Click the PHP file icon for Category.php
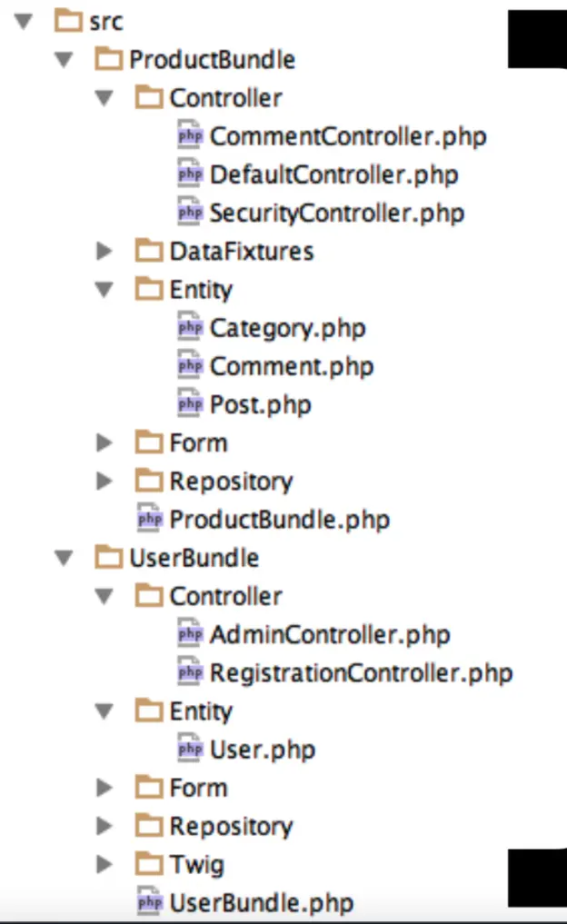Screen dimensions: 567x924 pos(189,328)
